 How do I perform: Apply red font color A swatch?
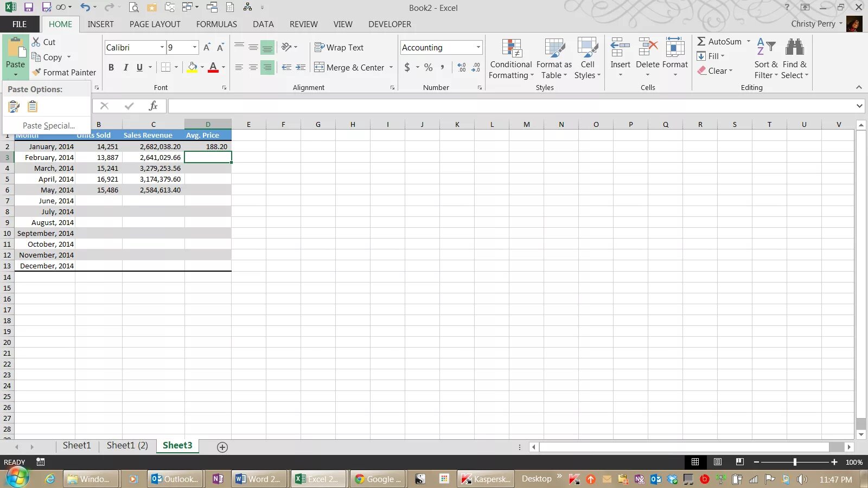point(213,67)
